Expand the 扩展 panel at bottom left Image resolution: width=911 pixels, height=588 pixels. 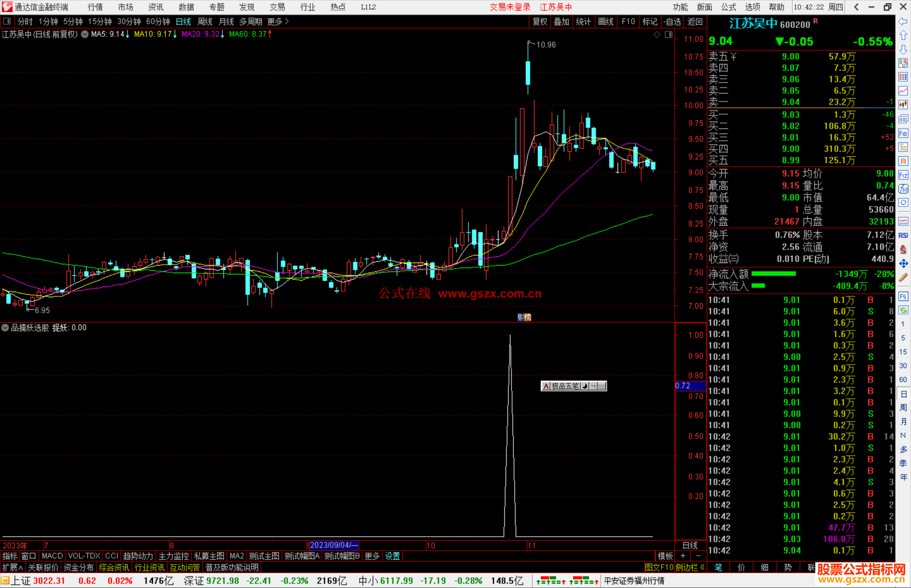coord(12,567)
